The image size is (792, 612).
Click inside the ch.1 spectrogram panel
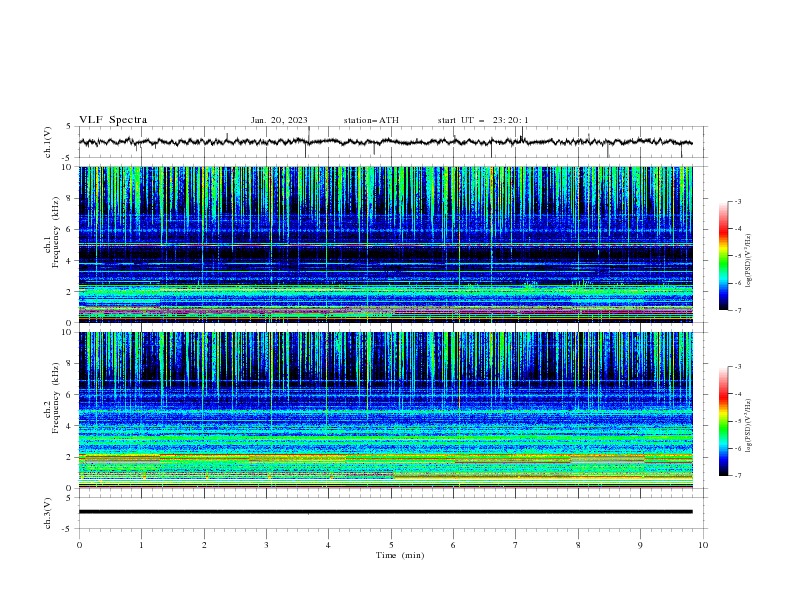[385, 244]
